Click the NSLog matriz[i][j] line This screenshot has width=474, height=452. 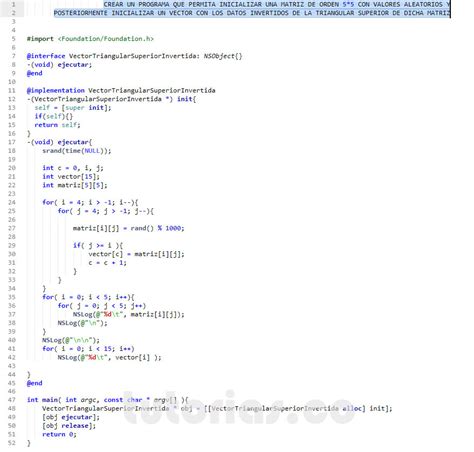point(129,314)
